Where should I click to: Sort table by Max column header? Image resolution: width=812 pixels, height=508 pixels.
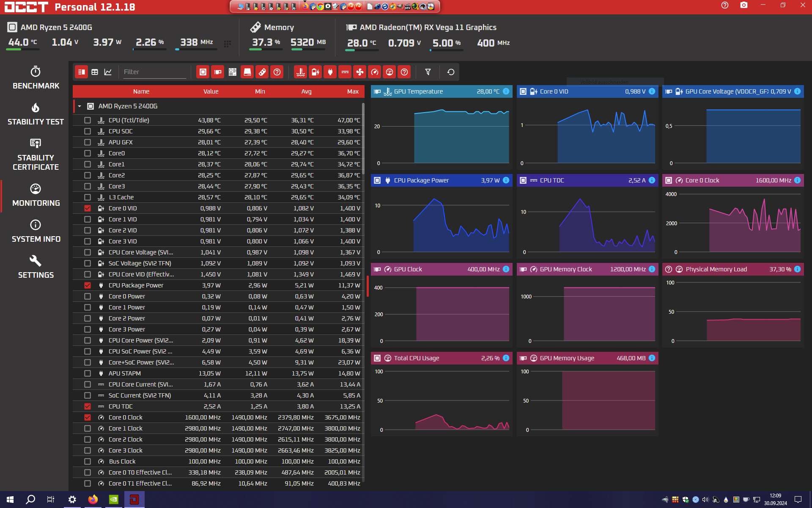[x=353, y=91]
